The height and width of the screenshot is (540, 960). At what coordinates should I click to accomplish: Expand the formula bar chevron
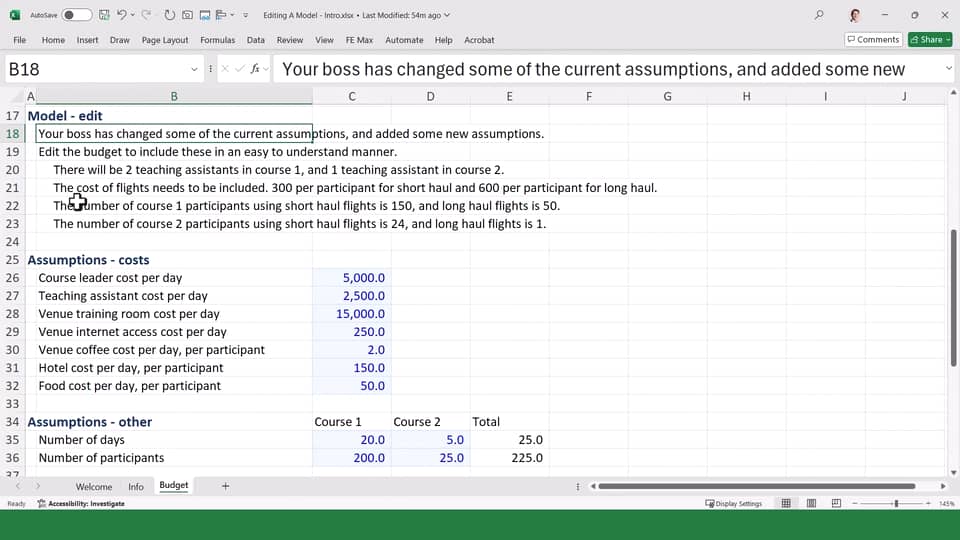948,69
